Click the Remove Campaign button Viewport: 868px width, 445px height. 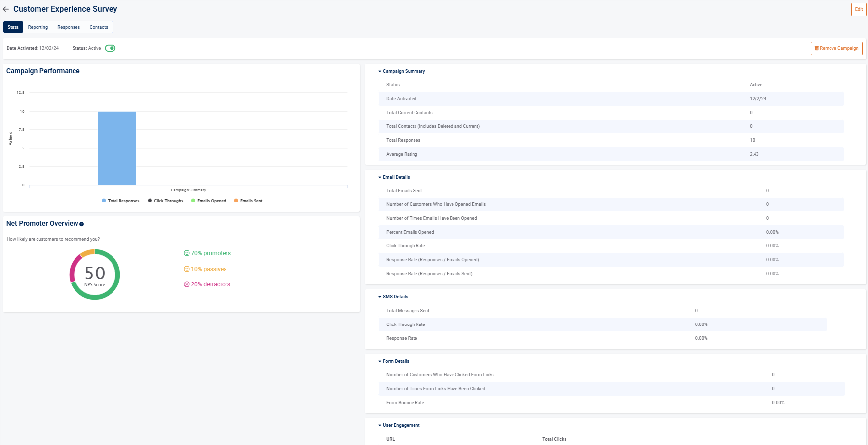coord(836,48)
